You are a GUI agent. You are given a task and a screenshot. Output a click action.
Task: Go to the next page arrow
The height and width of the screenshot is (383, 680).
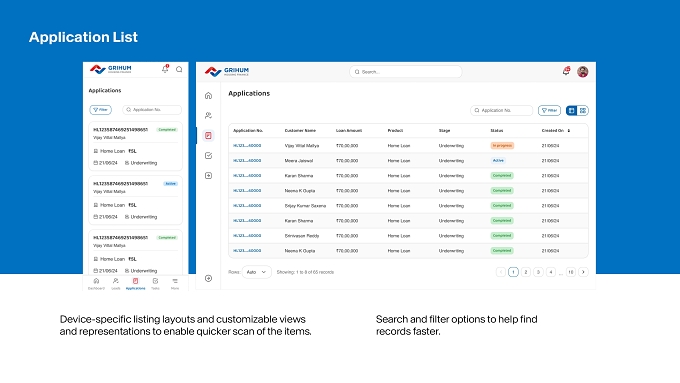tap(583, 272)
